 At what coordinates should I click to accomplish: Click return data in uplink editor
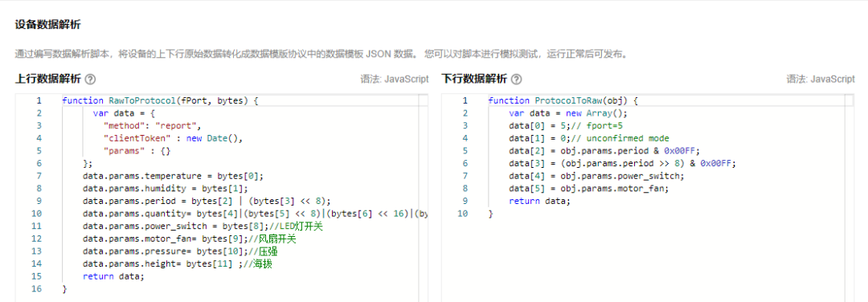point(113,276)
